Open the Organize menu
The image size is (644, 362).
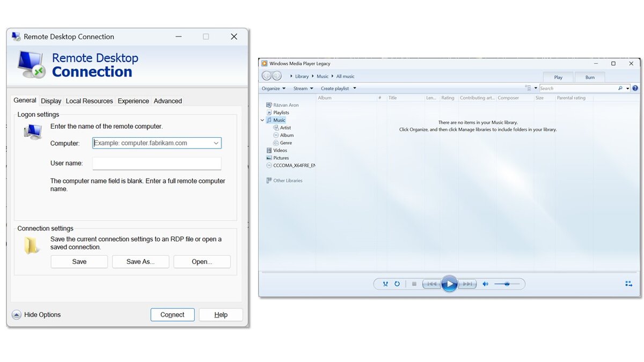[x=274, y=88]
